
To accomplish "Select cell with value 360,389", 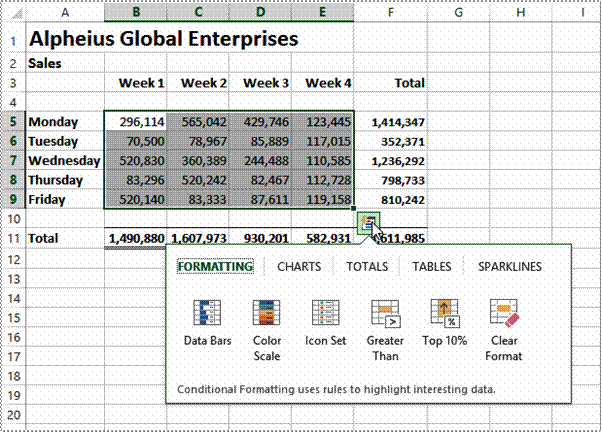I will 198,161.
